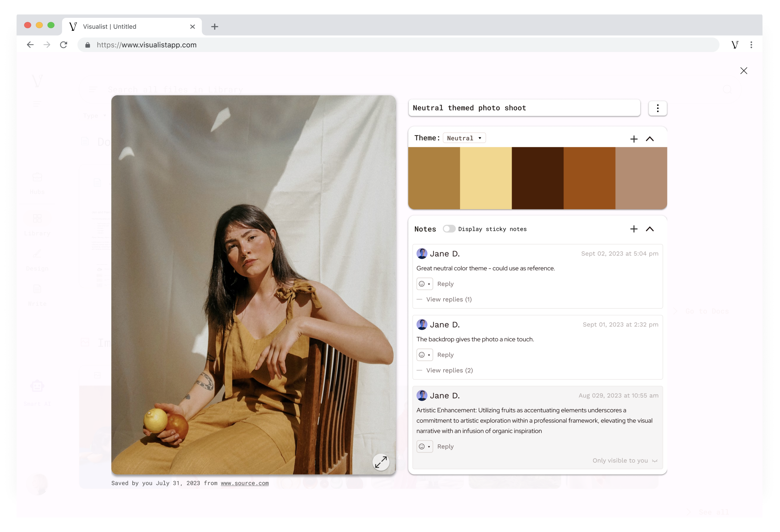Click the browser back arrow
This screenshot has width=780, height=532.
(x=30, y=45)
